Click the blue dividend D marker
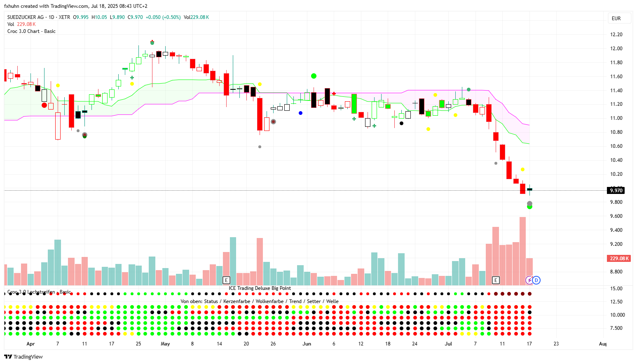 (536, 280)
